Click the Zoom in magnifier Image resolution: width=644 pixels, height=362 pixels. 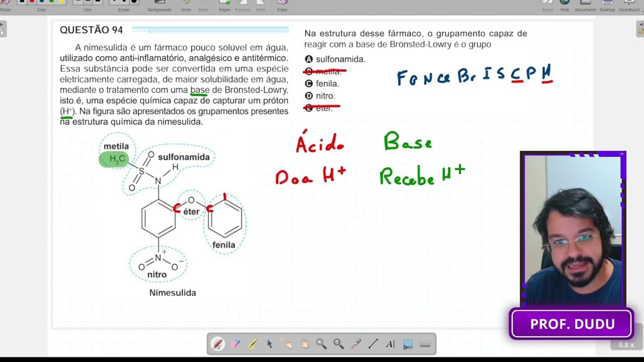pos(321,344)
